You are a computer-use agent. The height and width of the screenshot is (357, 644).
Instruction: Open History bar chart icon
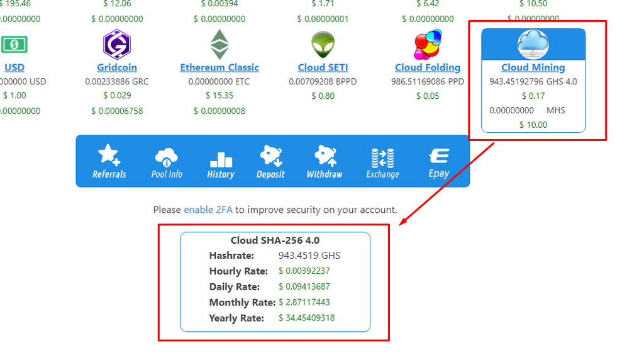pos(221,166)
